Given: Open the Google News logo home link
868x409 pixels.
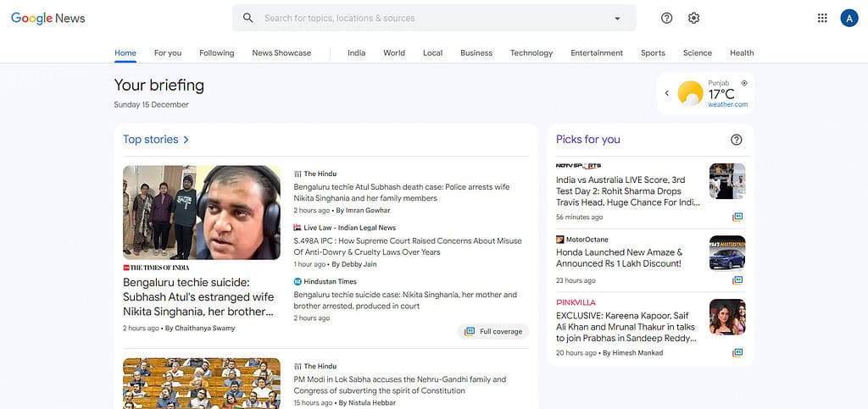Looking at the screenshot, I should pos(48,19).
